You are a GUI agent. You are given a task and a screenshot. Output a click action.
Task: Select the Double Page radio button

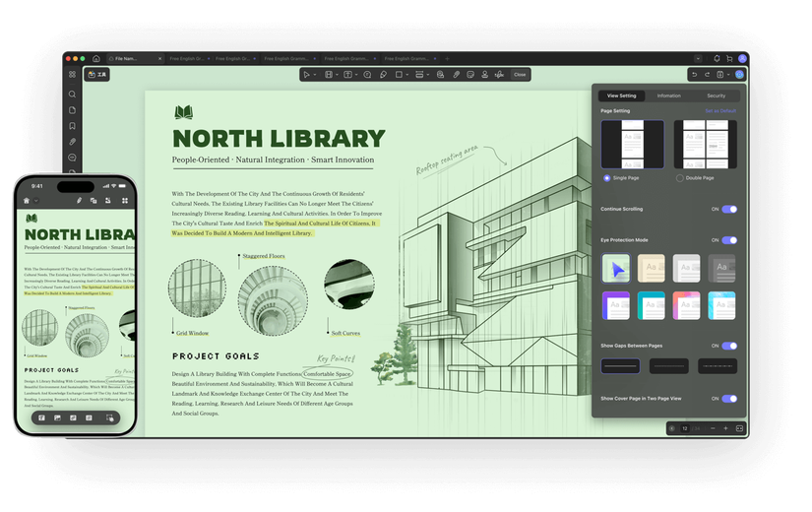[679, 178]
